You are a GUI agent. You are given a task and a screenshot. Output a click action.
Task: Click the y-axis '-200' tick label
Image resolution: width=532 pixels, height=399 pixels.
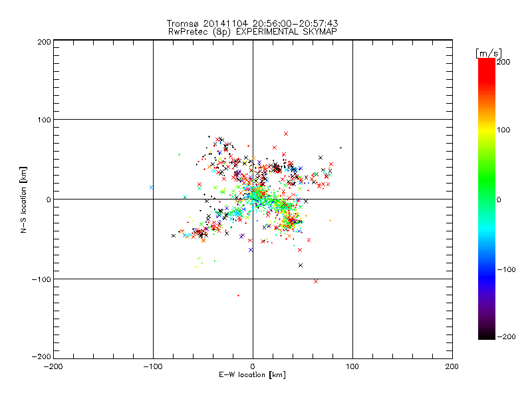(x=41, y=356)
